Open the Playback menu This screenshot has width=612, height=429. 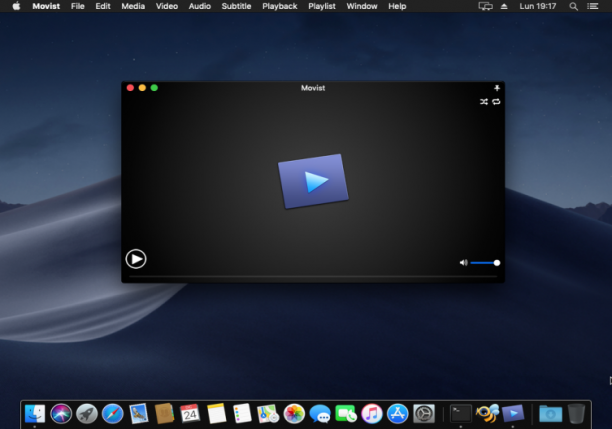coord(279,6)
